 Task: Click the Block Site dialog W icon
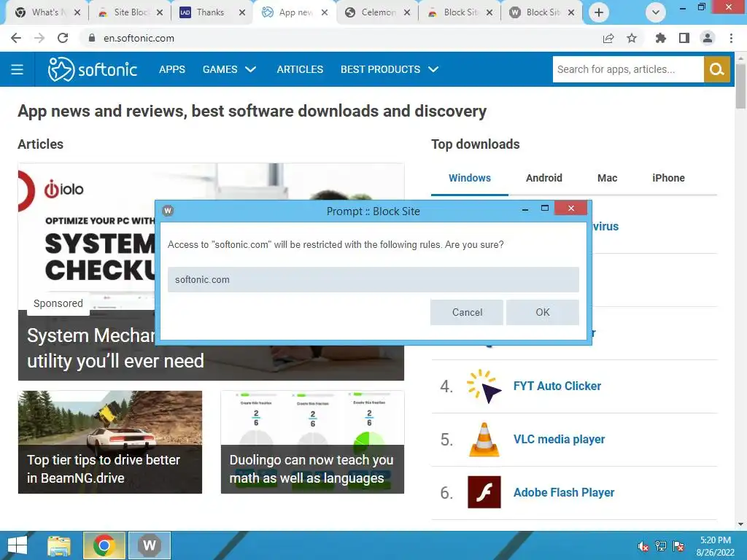click(168, 211)
